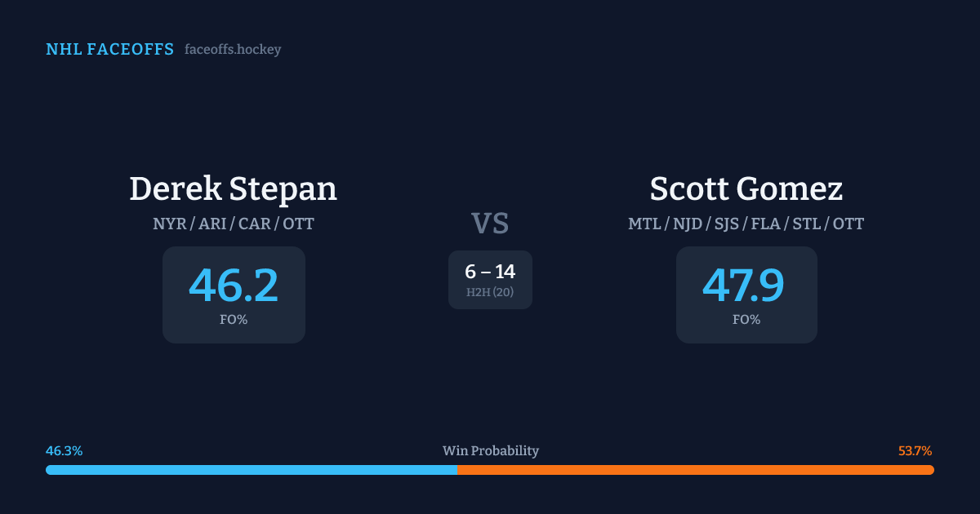The height and width of the screenshot is (514, 980).
Task: Click the Win Probability label
Action: coord(490,451)
